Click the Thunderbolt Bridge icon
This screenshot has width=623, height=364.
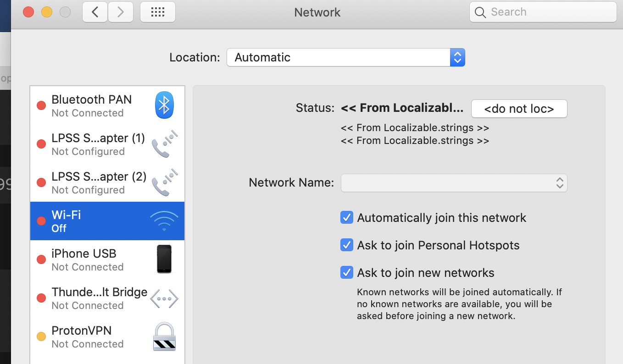tap(164, 298)
